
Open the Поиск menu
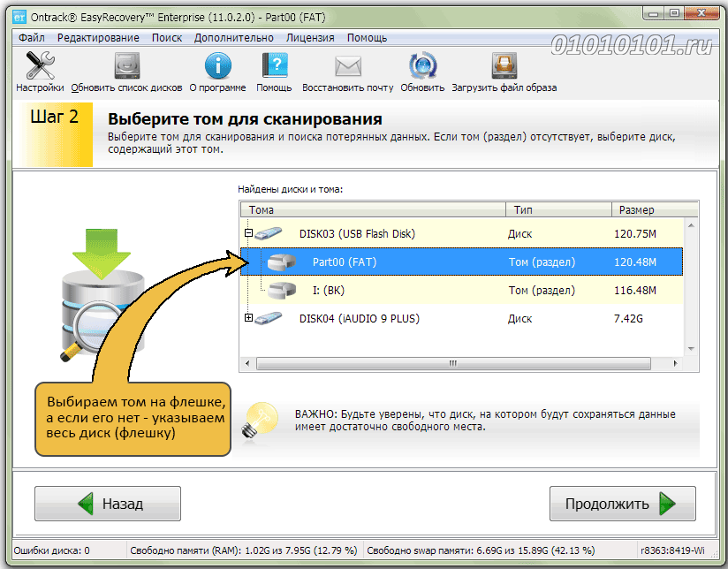pyautogui.click(x=167, y=38)
